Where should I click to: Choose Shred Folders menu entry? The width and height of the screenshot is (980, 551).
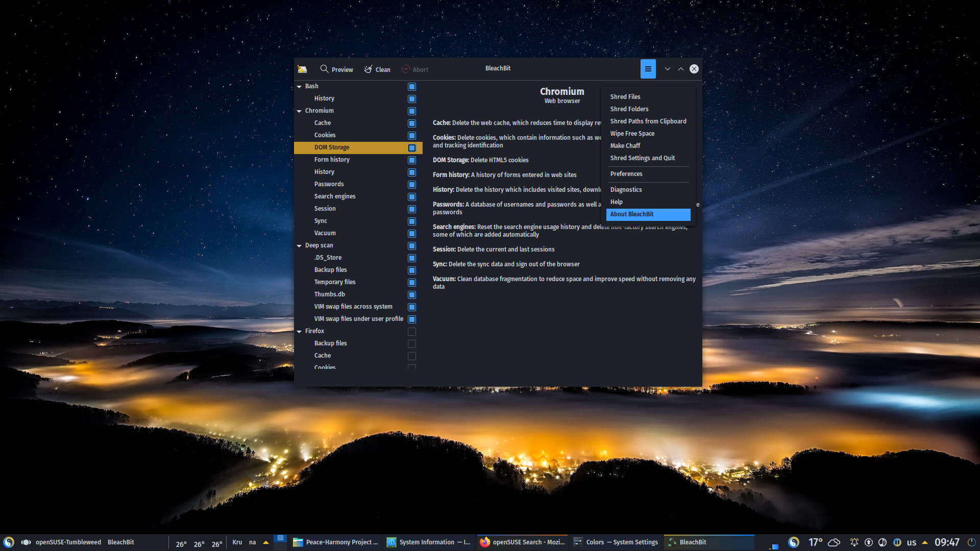648,109
